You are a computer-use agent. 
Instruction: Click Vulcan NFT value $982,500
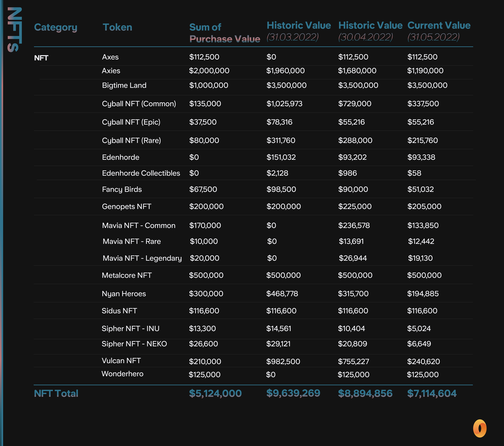tap(283, 361)
